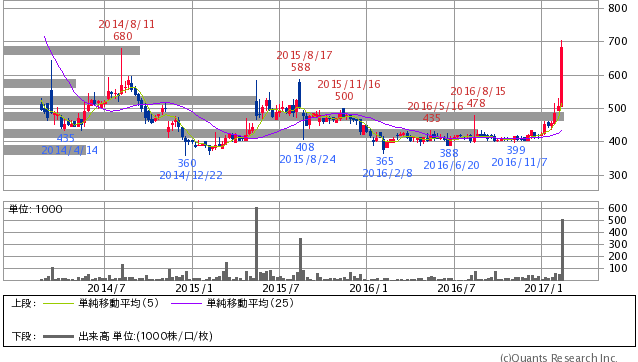Viewport: 638px width, 362px height.
Task: Click the gray volume legend bar
Action: 58,336
